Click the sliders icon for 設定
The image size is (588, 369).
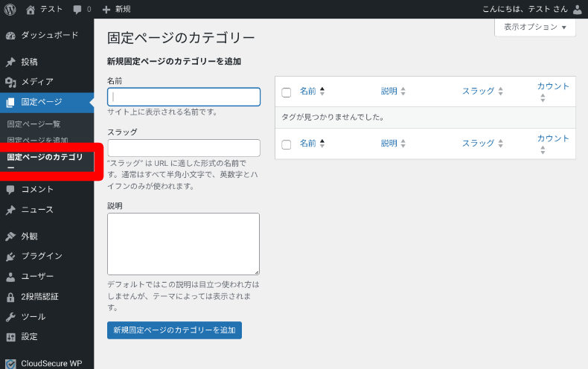point(10,337)
